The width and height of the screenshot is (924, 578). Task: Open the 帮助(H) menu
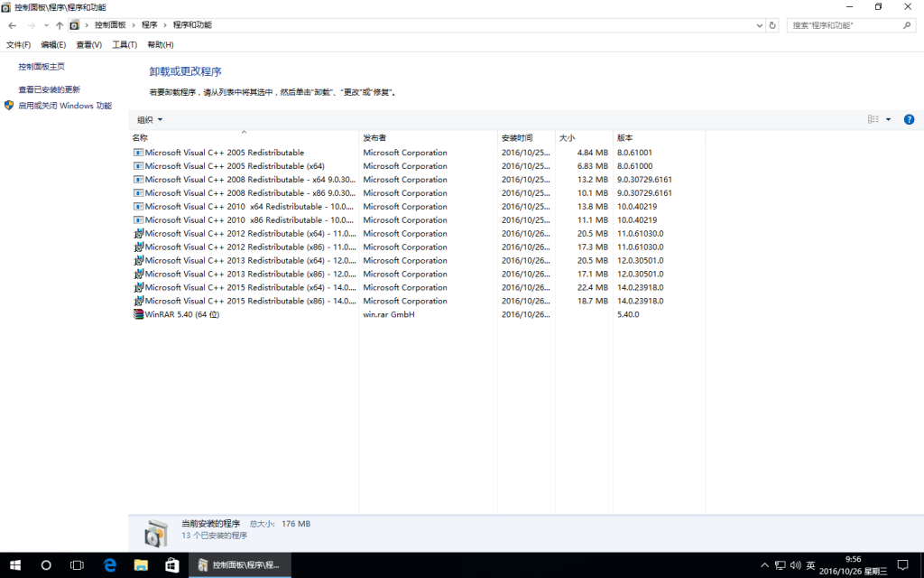click(161, 45)
